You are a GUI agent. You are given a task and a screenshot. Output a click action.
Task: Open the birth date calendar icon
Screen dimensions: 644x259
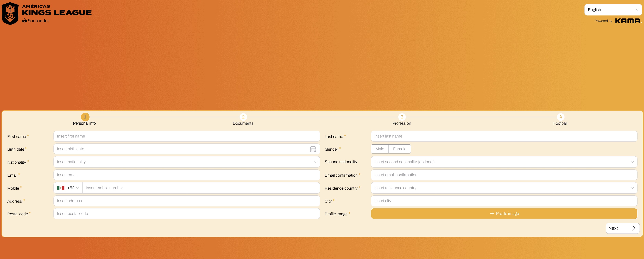(313, 149)
